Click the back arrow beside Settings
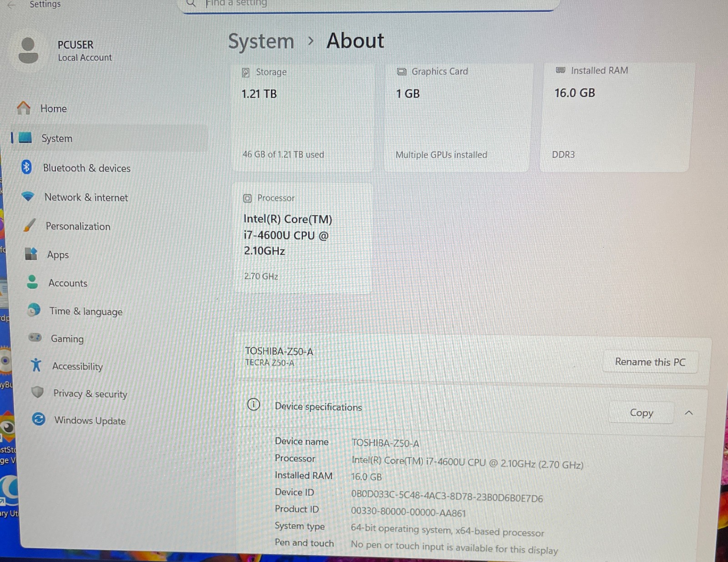The height and width of the screenshot is (562, 728). coord(12,5)
